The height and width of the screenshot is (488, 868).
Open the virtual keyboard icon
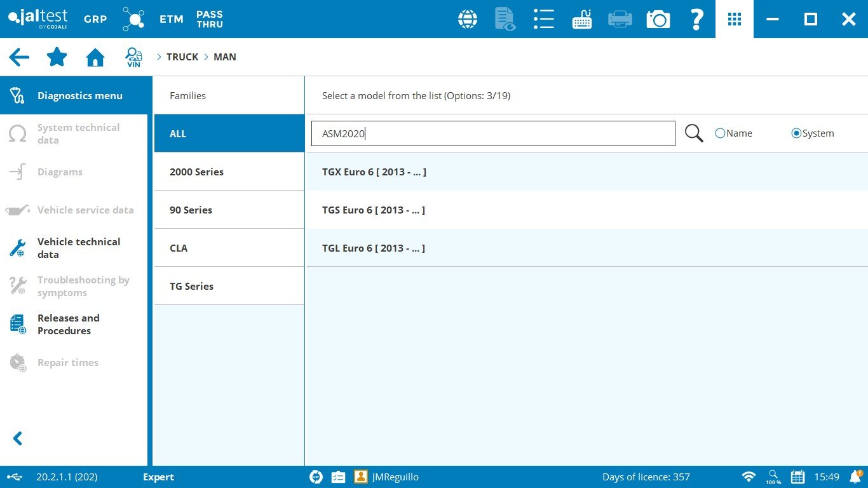pos(581,19)
